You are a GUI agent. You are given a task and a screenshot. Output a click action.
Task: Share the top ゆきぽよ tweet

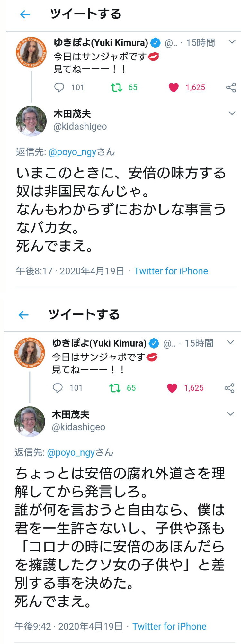pyautogui.click(x=231, y=87)
